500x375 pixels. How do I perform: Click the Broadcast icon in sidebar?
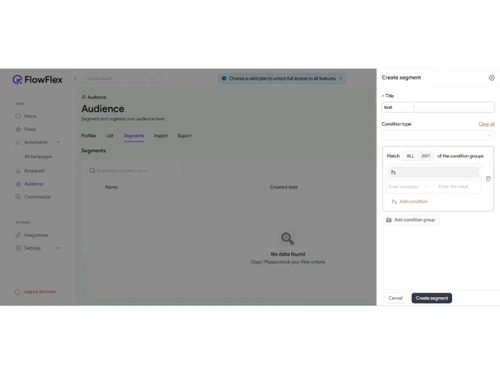coord(18,171)
